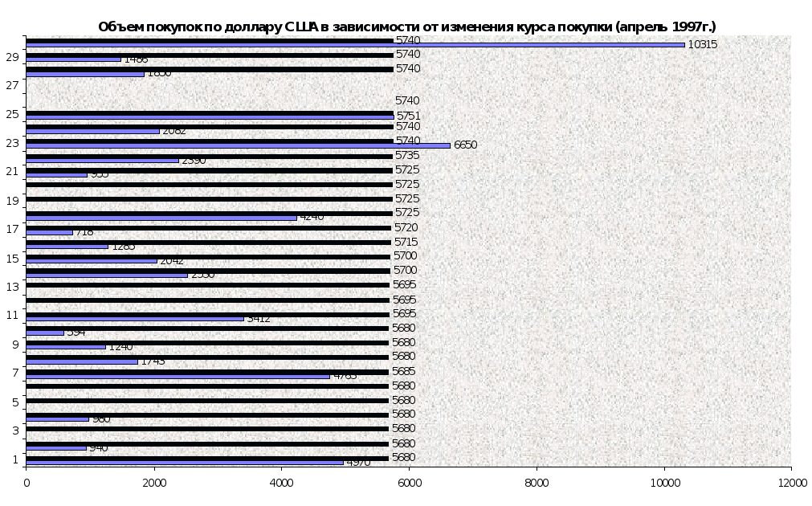The image size is (812, 506).
Task: Click x-axis value 12000
Action: point(791,484)
